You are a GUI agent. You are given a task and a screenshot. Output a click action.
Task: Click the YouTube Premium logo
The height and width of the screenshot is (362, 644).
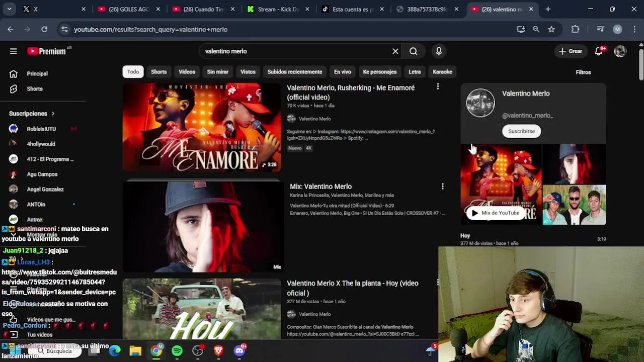[x=47, y=51]
